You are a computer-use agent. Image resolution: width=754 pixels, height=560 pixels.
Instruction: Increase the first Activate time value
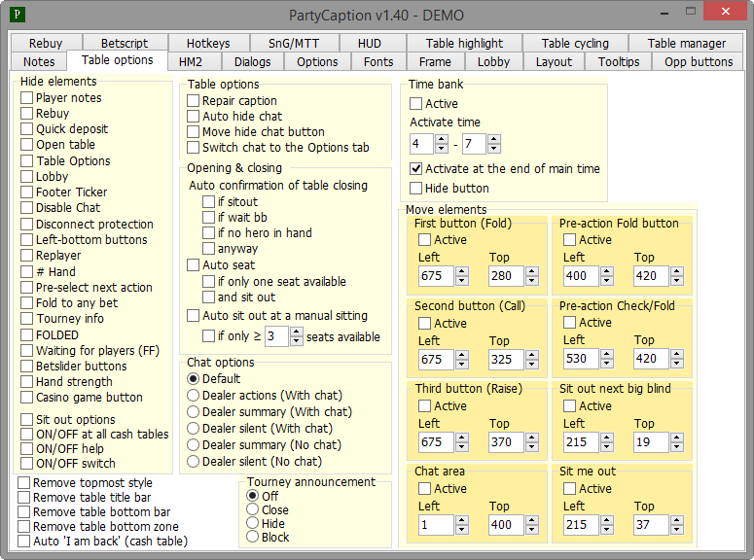(442, 139)
